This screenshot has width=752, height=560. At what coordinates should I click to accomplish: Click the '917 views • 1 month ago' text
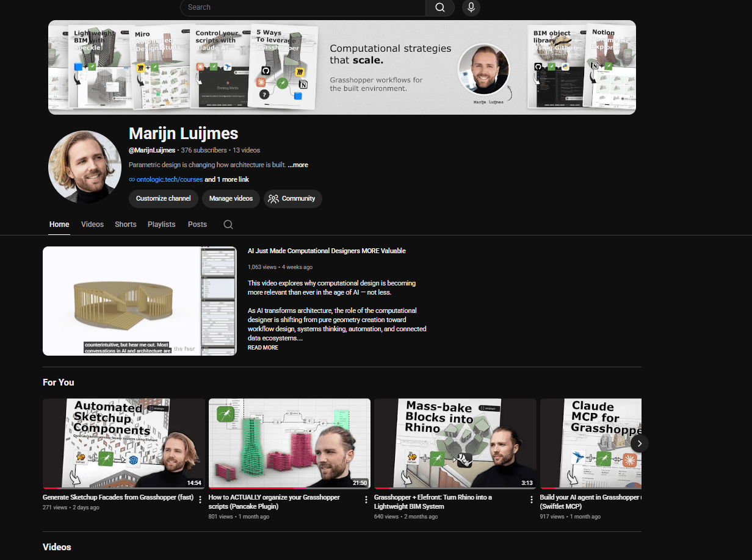click(570, 517)
